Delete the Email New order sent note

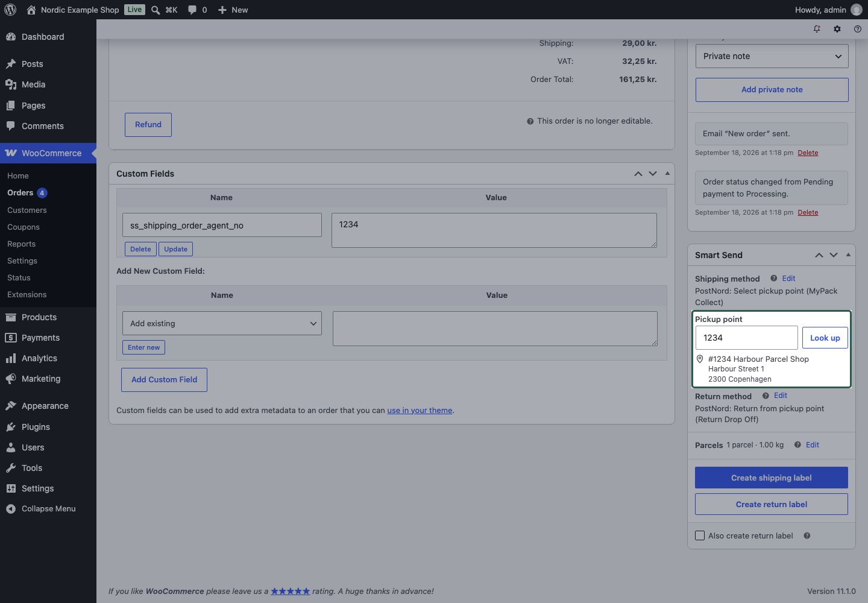(x=808, y=153)
